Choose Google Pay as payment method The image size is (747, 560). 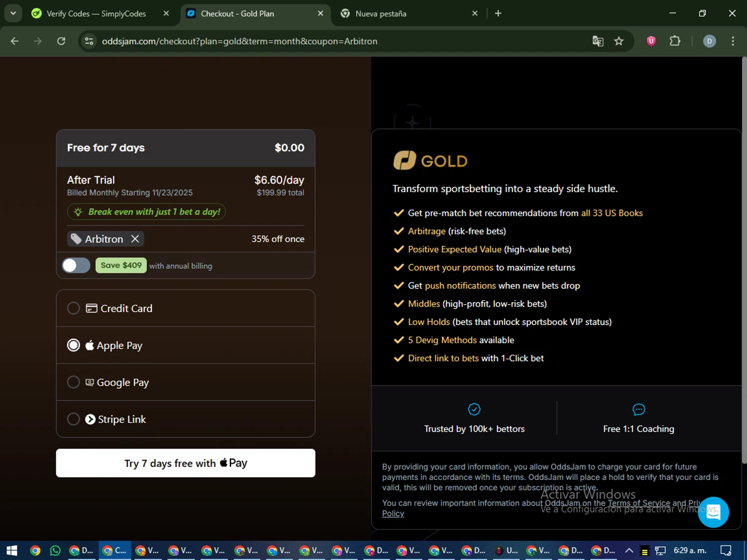[x=186, y=382]
